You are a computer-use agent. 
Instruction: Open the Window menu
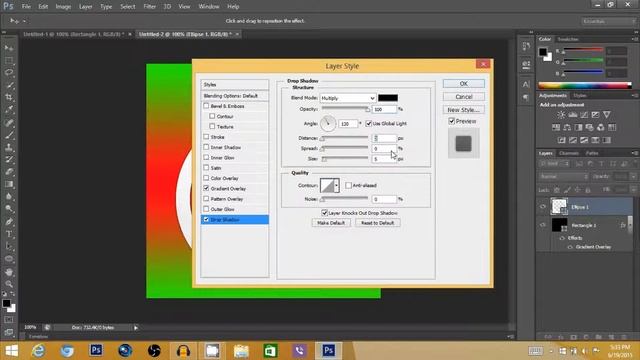tap(209, 7)
